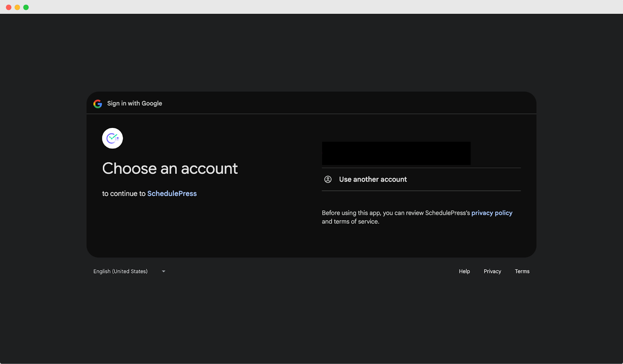
Task: Open the privacy policy link
Action: pos(492,213)
